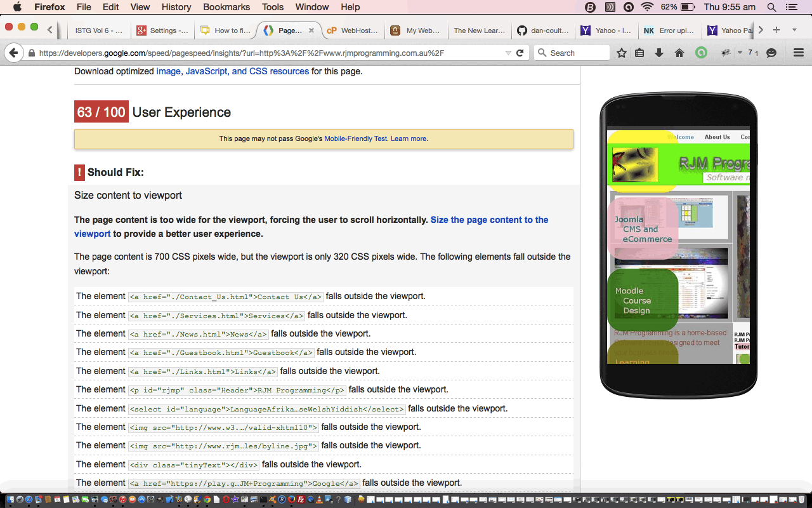Switch to the dan-coult GitHub tab
Viewport: 812px width, 508px height.
click(543, 30)
